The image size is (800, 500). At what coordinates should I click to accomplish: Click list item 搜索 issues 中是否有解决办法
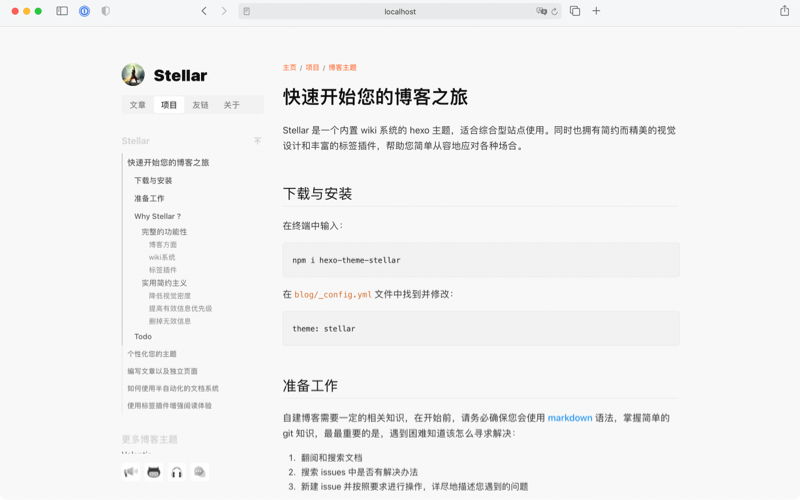tap(359, 472)
